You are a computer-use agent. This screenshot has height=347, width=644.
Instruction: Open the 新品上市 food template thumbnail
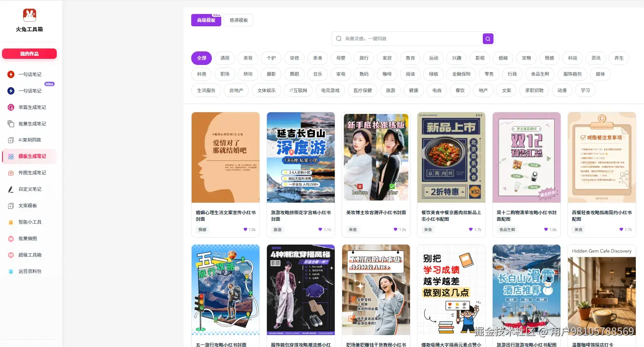pyautogui.click(x=451, y=157)
